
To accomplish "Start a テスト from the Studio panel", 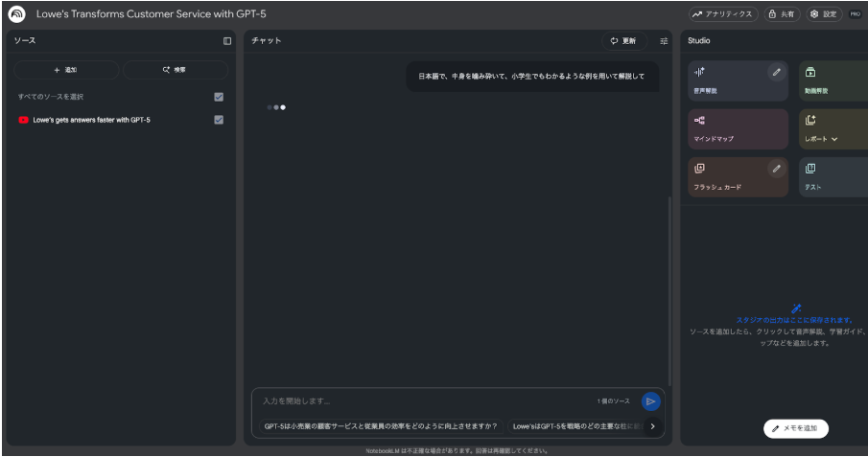I will coord(833,177).
